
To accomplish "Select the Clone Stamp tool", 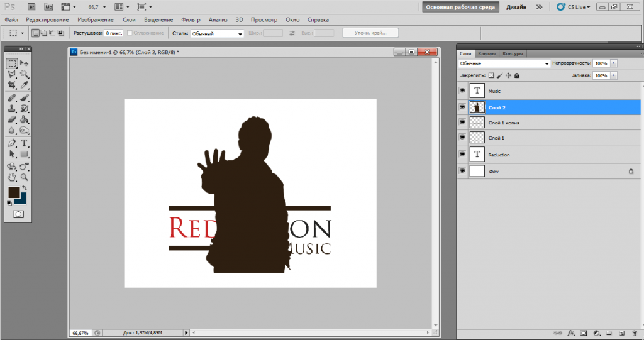I will (x=12, y=108).
